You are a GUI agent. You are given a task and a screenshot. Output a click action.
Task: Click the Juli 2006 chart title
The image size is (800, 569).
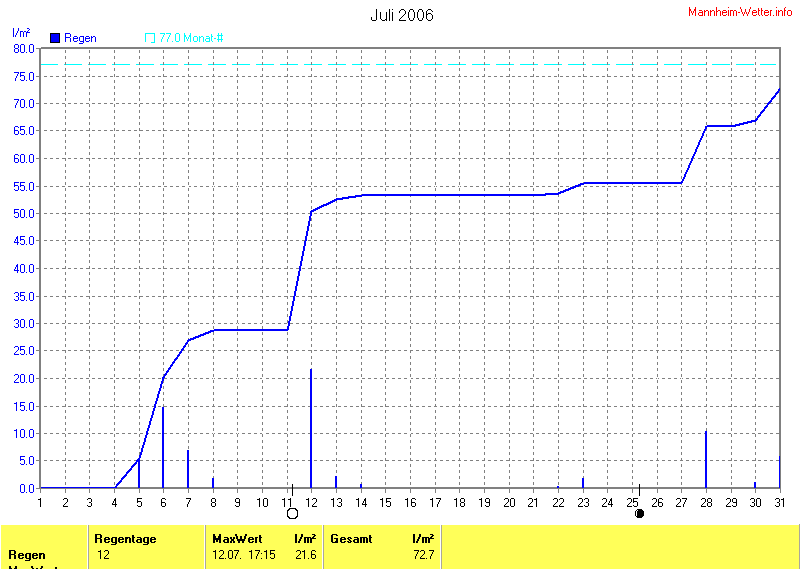pyautogui.click(x=402, y=15)
